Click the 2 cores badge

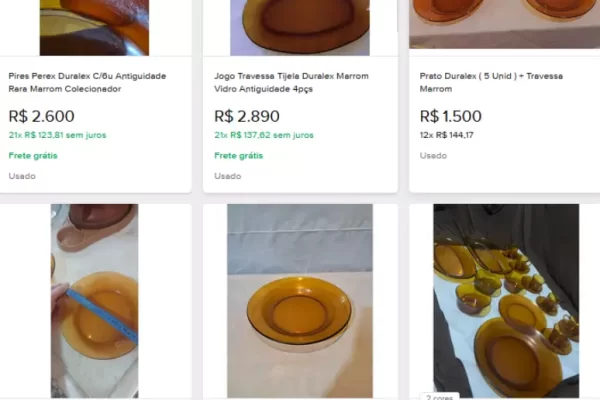[x=439, y=397]
